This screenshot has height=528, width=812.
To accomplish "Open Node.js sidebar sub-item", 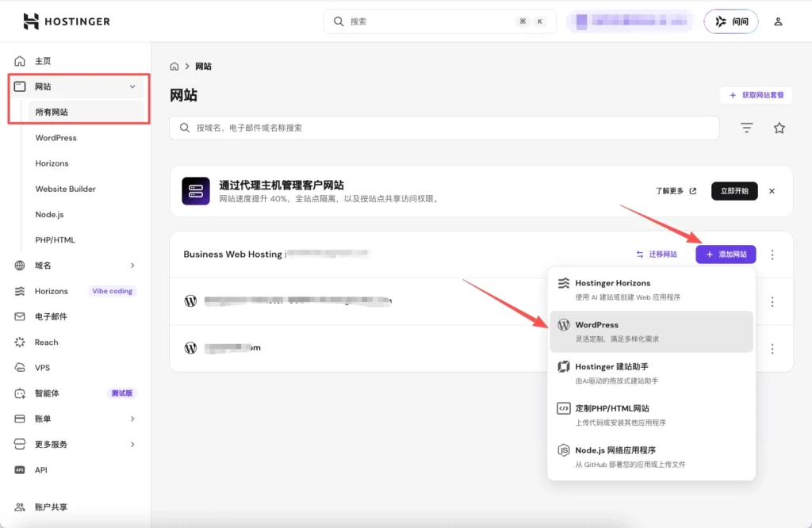I will 49,214.
